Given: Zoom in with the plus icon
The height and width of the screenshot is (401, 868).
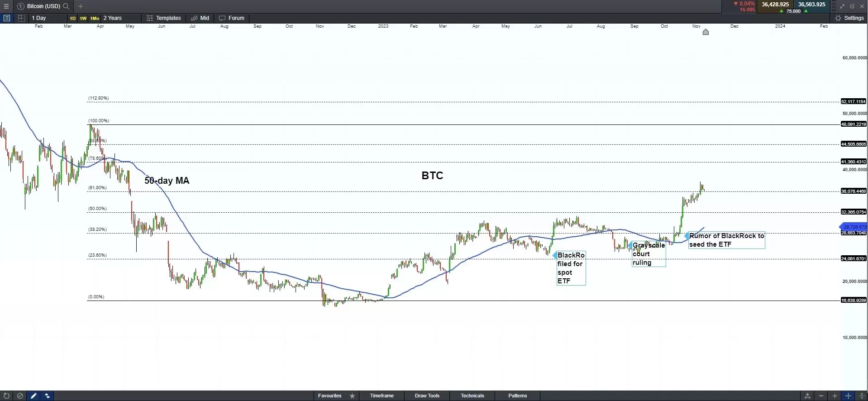Looking at the screenshot, I should (x=835, y=396).
